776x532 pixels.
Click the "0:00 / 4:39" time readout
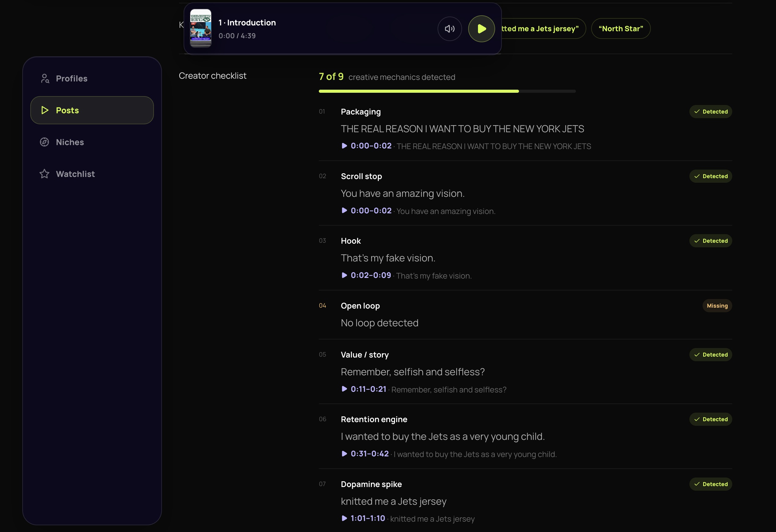[237, 36]
